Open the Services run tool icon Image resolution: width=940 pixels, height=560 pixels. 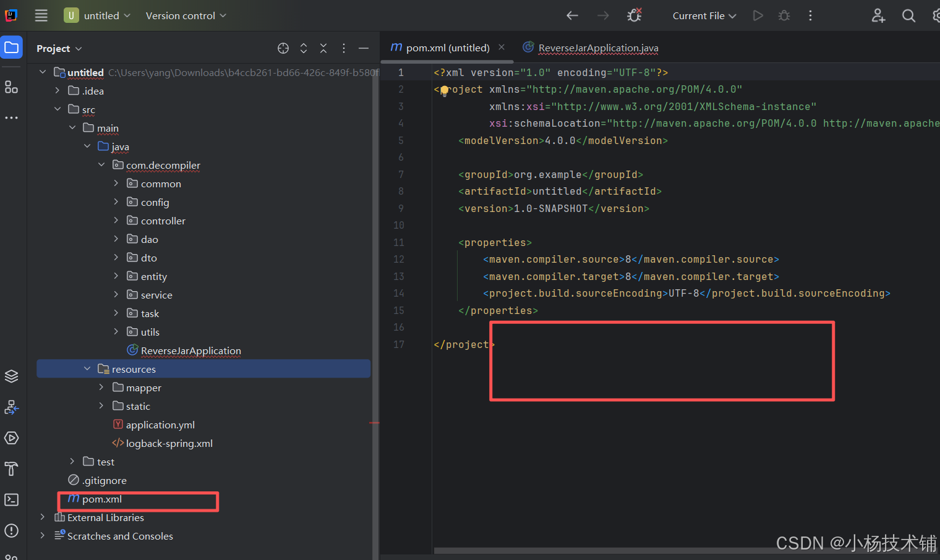12,438
